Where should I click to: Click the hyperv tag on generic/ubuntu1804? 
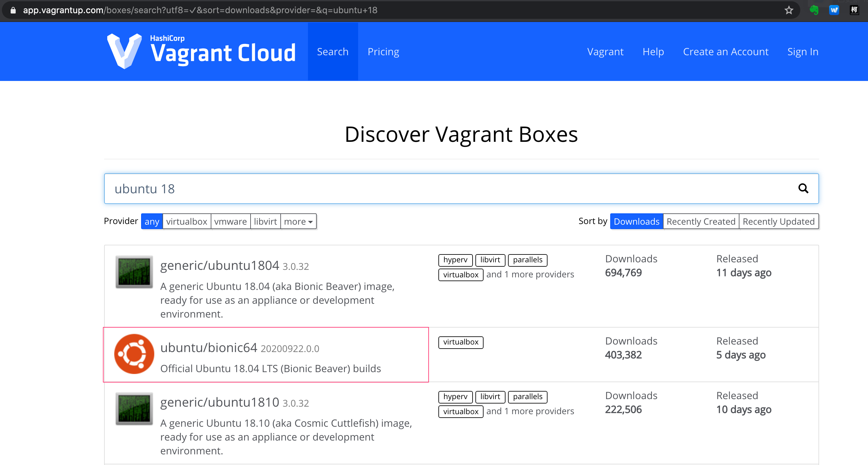click(455, 260)
